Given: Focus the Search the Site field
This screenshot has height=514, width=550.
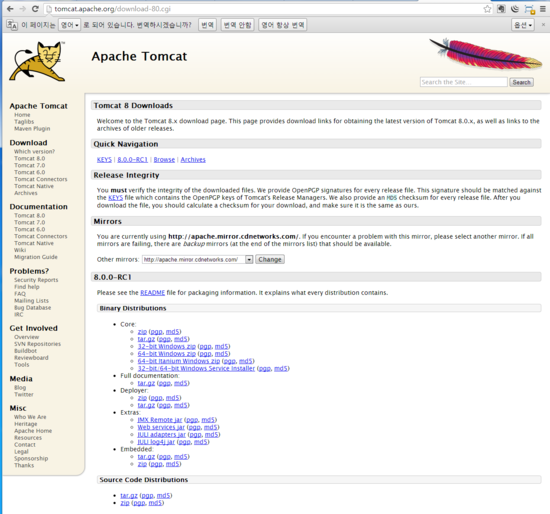Looking at the screenshot, I should tap(463, 82).
